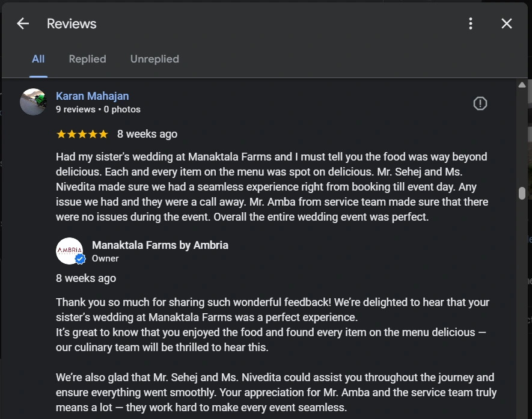This screenshot has height=419, width=532.
Task: Click the Reviews panel heading
Action: pos(72,23)
